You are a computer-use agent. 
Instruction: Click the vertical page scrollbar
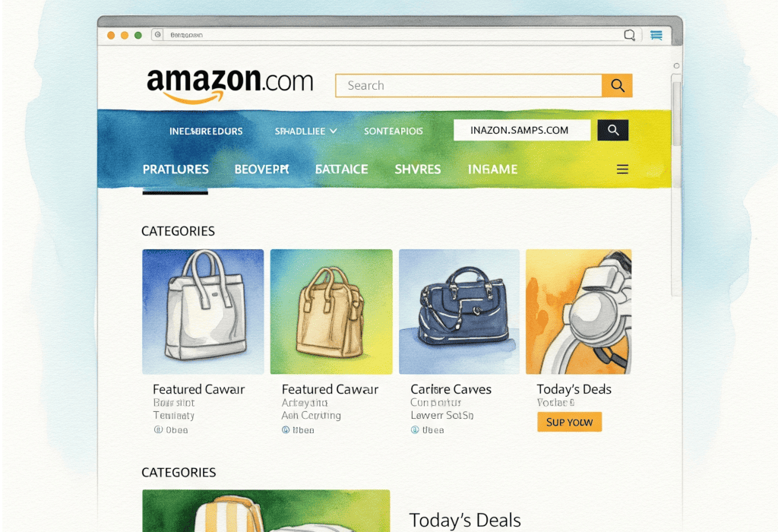(x=675, y=185)
